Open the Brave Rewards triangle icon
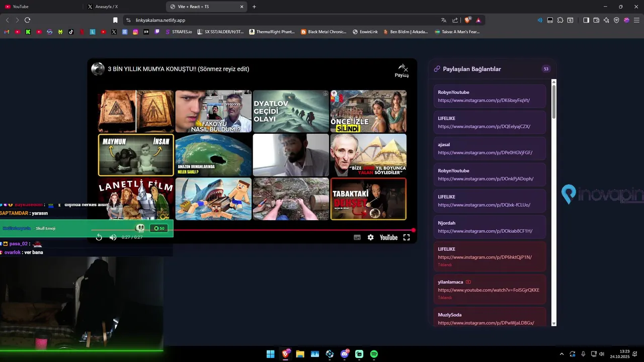Screen dimensions: 644x362 click(478, 20)
